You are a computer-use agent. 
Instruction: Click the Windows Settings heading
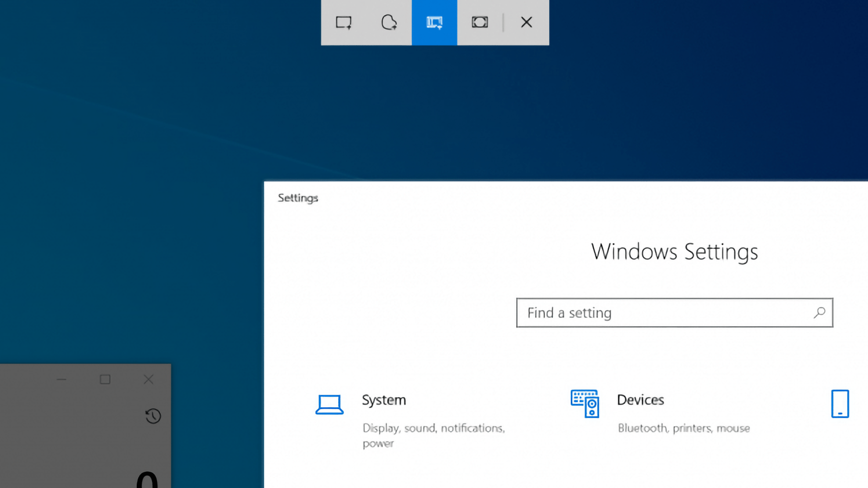[x=674, y=252]
